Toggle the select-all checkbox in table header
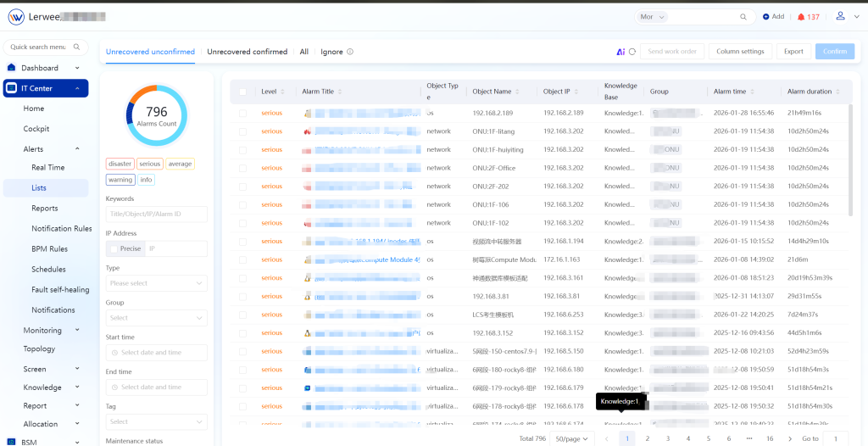The height and width of the screenshot is (446, 868). pos(242,92)
